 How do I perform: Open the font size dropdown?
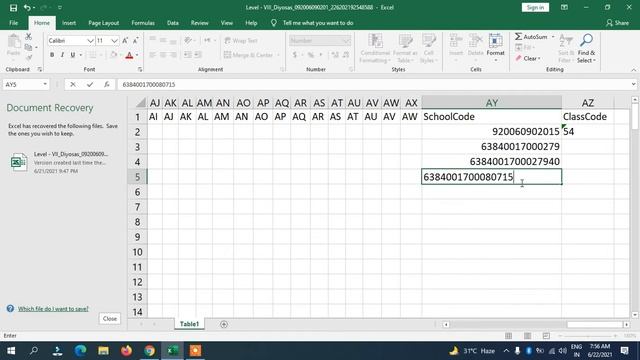pyautogui.click(x=114, y=40)
